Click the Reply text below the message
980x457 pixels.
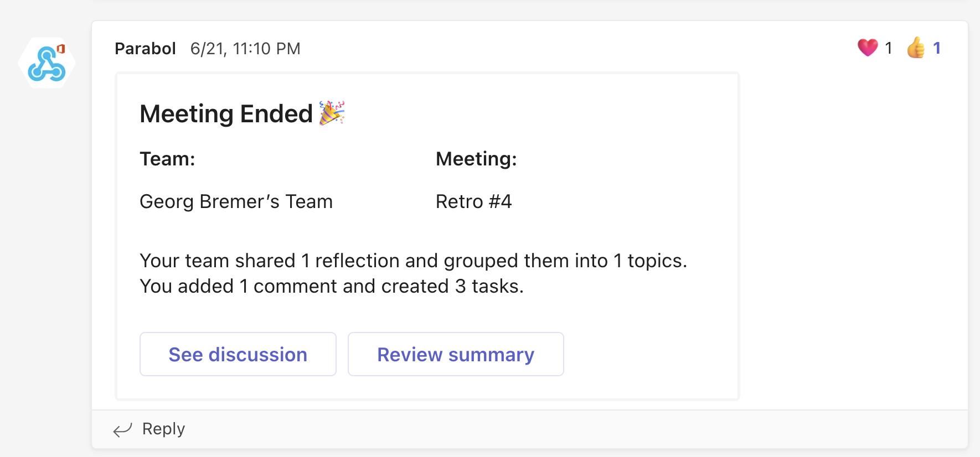pos(163,429)
